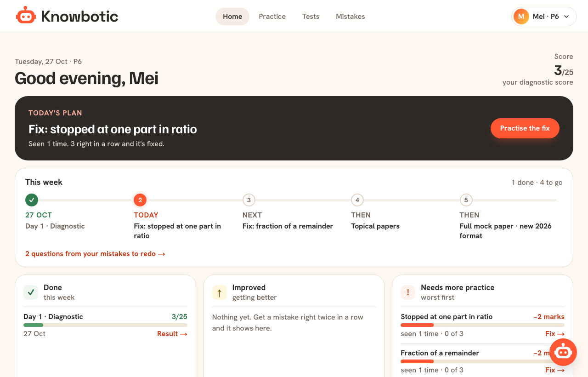Click the 1 done · 4 to go text
The width and height of the screenshot is (588, 377).
(x=537, y=183)
